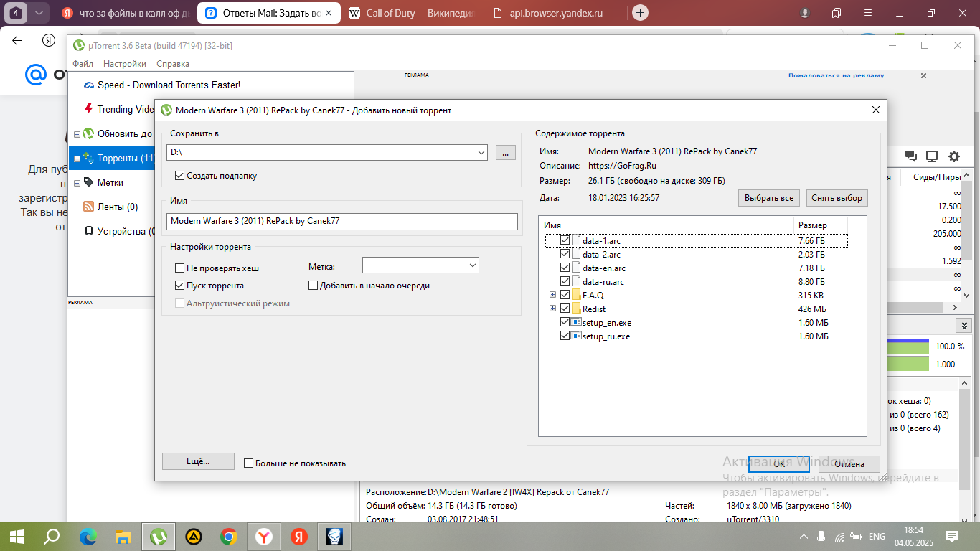The image size is (980, 551).
Task: Select the F.A.Q folder icon
Action: pyautogui.click(x=575, y=295)
